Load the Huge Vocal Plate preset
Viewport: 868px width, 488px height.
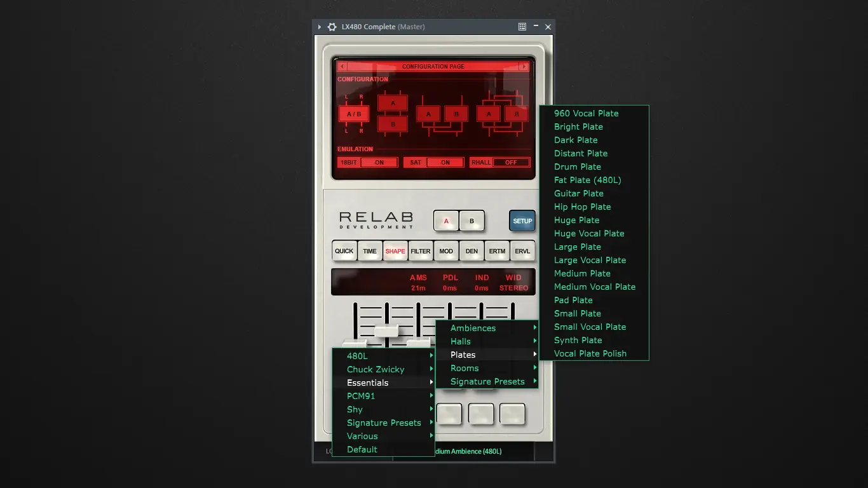(x=594, y=233)
